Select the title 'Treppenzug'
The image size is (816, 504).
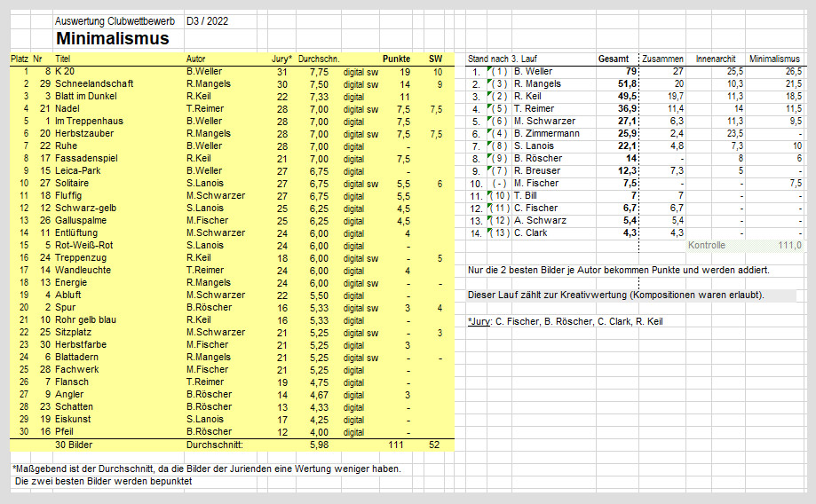pos(81,258)
